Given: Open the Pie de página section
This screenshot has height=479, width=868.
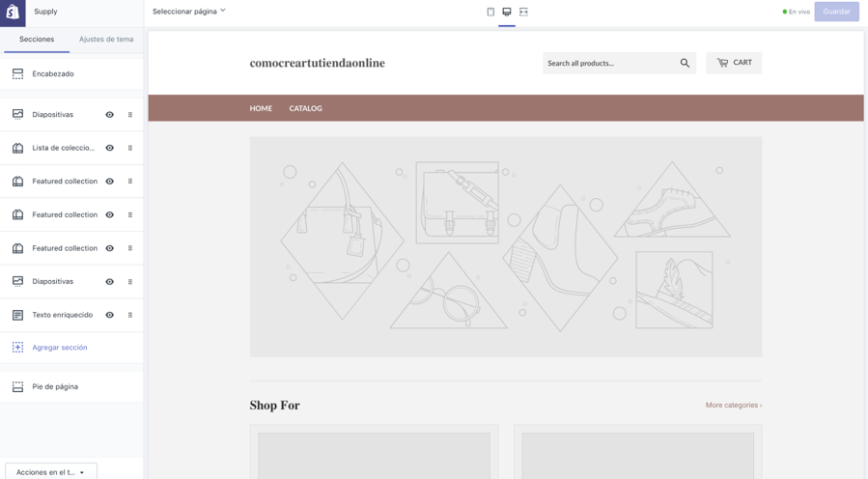Looking at the screenshot, I should tap(55, 386).
